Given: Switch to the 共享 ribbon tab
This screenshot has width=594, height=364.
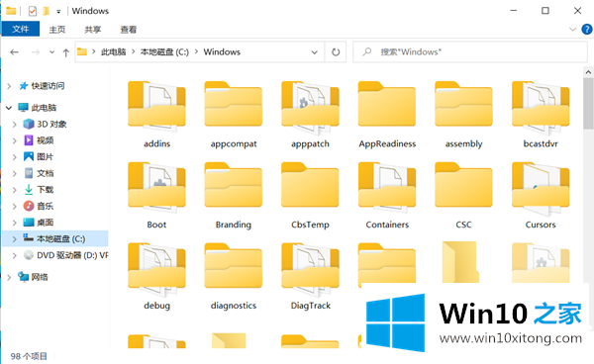Looking at the screenshot, I should click(x=93, y=30).
